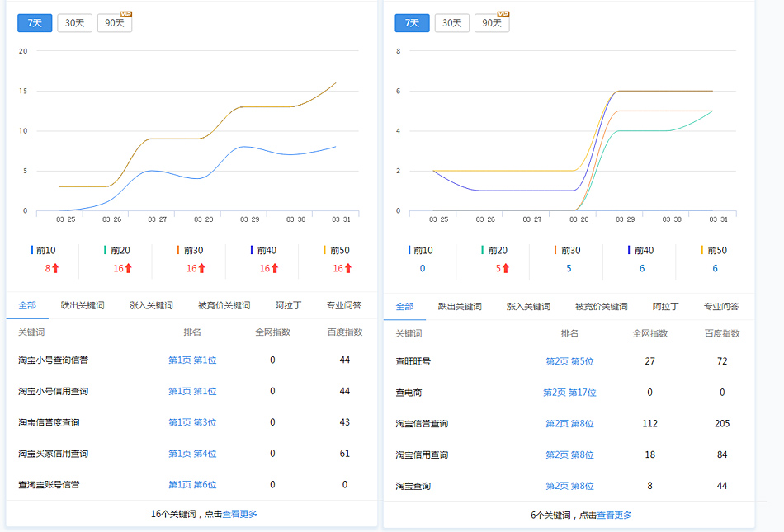Open 涨入关键词 tab in 6-keyword panel
784x532 pixels.
point(528,306)
